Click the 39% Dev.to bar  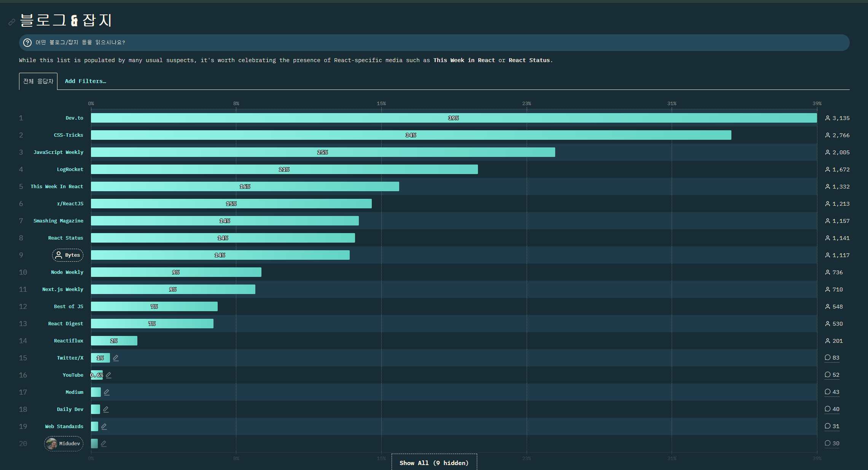tap(454, 118)
